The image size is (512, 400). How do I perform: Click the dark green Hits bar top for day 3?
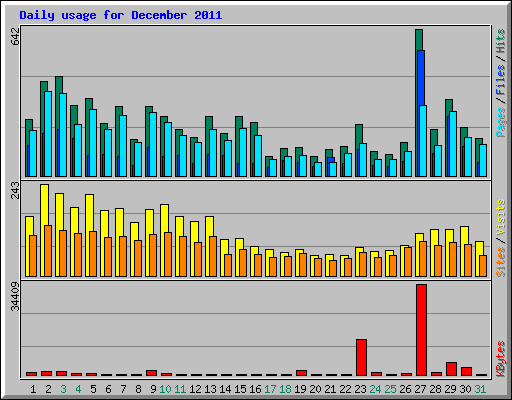pos(59,85)
